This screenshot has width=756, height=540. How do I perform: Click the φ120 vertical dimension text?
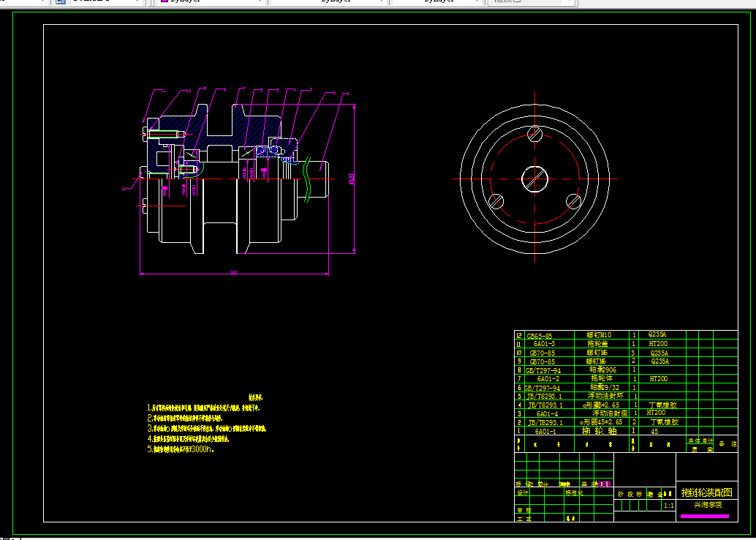pos(351,179)
